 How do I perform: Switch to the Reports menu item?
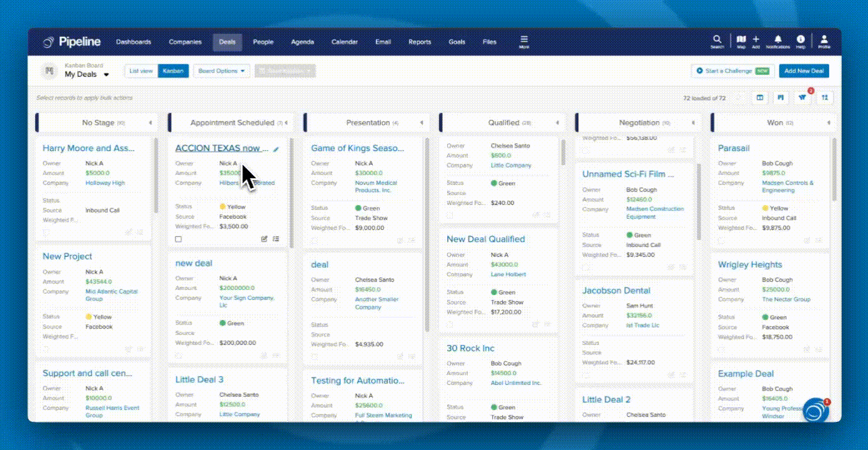click(x=419, y=42)
